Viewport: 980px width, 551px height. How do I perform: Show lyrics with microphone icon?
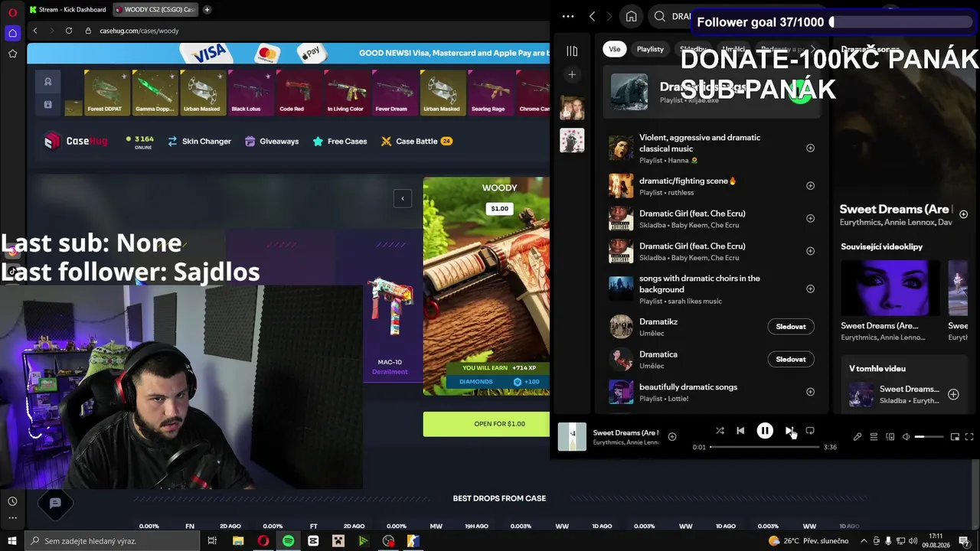[x=857, y=437]
